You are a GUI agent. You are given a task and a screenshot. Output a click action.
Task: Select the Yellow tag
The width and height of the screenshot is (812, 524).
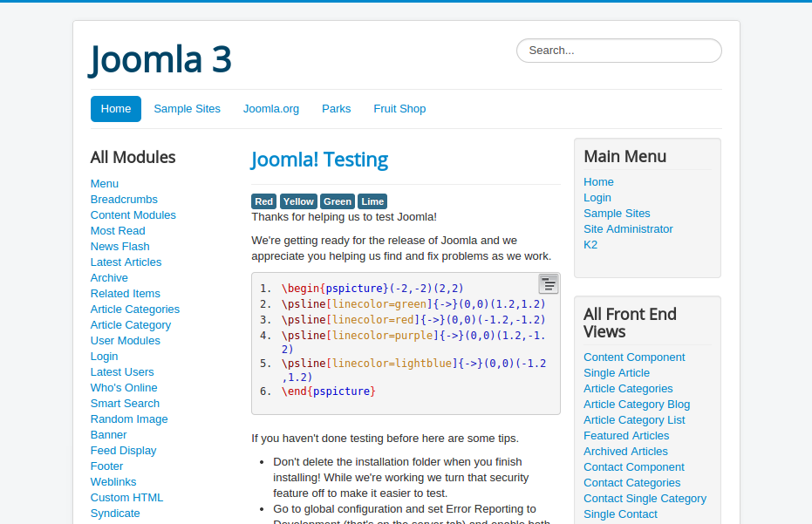pos(298,201)
